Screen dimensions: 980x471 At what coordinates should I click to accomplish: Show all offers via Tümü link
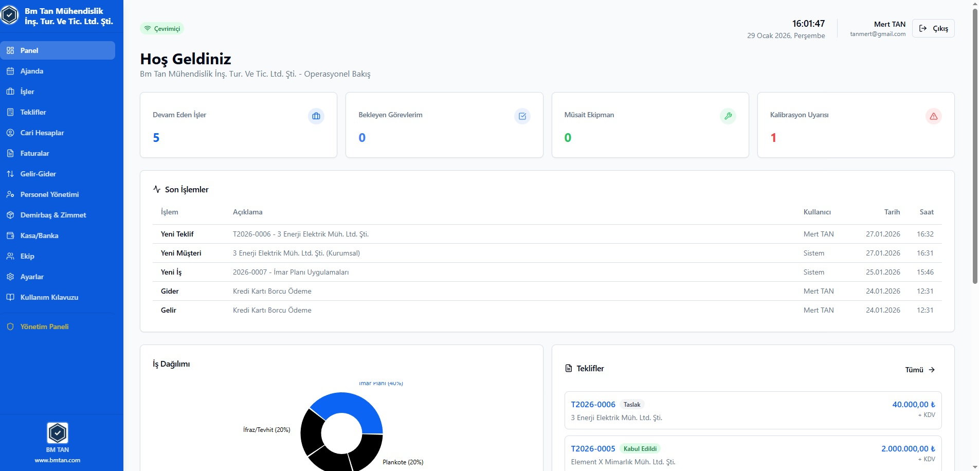click(919, 370)
